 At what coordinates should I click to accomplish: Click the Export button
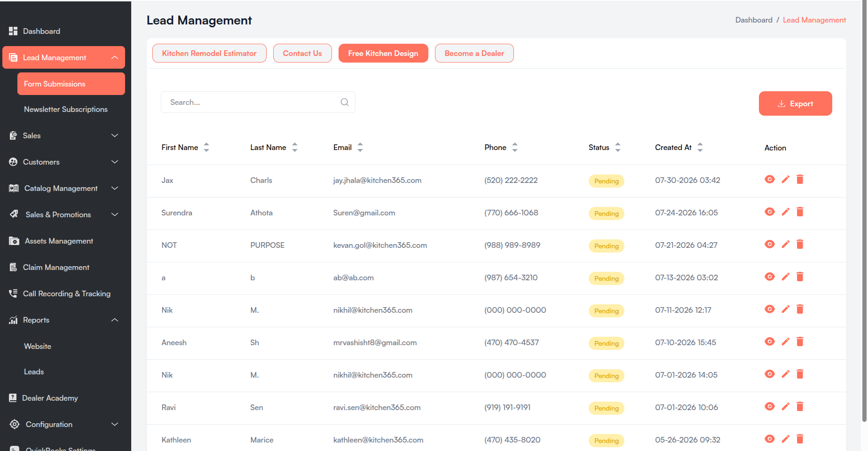point(796,103)
